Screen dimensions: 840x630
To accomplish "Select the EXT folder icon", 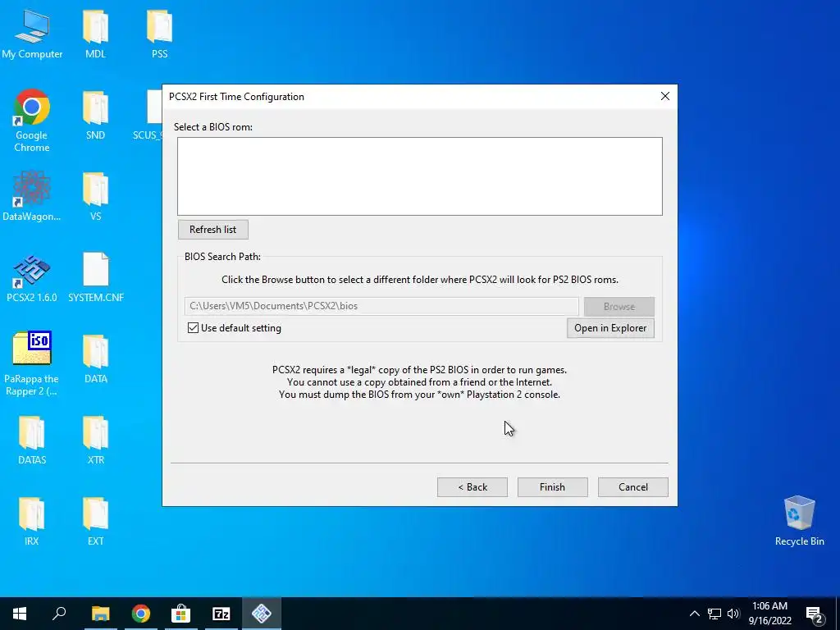I will [x=95, y=521].
